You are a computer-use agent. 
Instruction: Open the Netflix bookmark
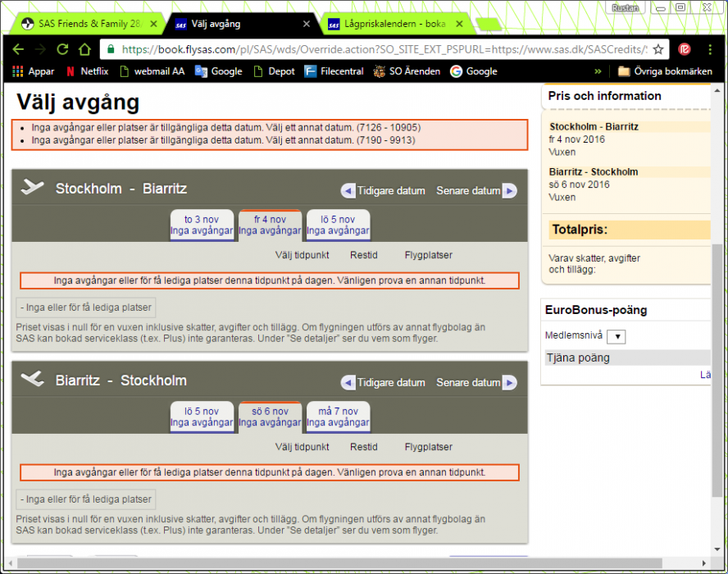[x=87, y=71]
